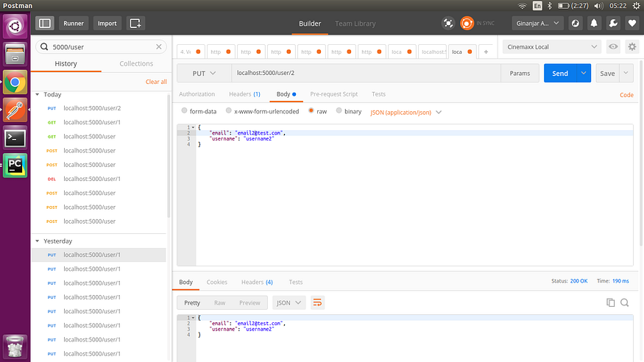The width and height of the screenshot is (644, 362).
Task: Click the Clear all history link
Action: coord(156,82)
